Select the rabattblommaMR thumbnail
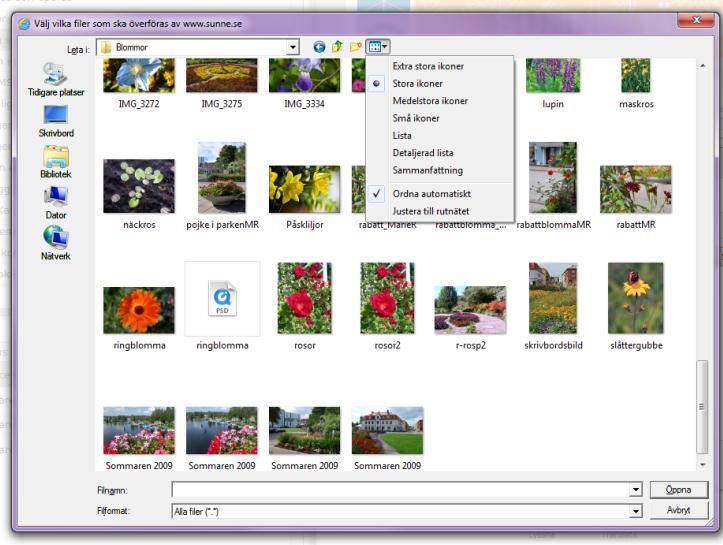The height and width of the screenshot is (545, 723). [x=553, y=178]
